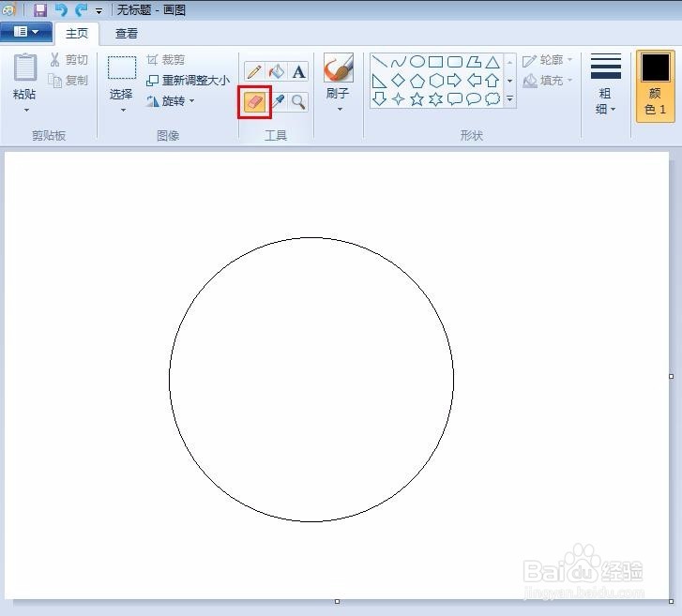This screenshot has width=682, height=616.
Task: Select the Eraser tool
Action: 254,102
